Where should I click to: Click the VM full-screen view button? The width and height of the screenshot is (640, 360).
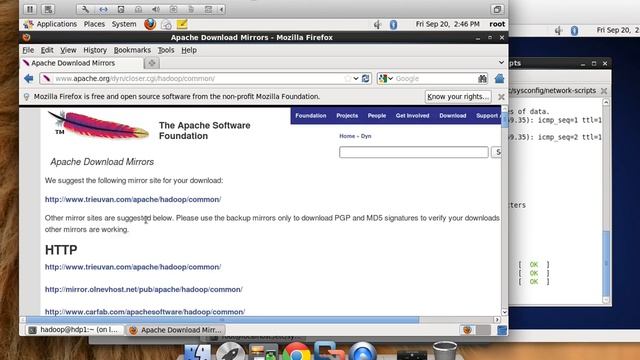click(x=497, y=9)
